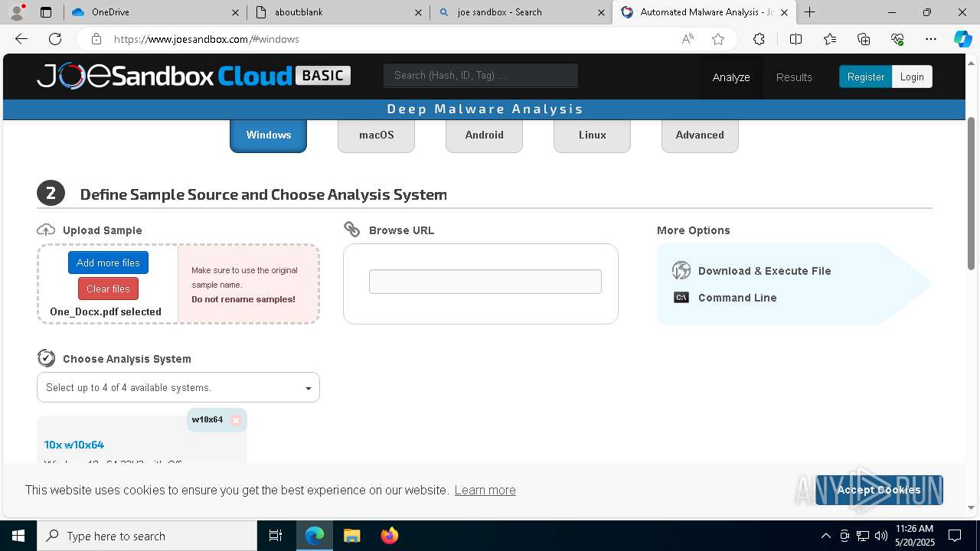This screenshot has width=980, height=551.
Task: Launch Firefox from taskbar
Action: coord(390,536)
